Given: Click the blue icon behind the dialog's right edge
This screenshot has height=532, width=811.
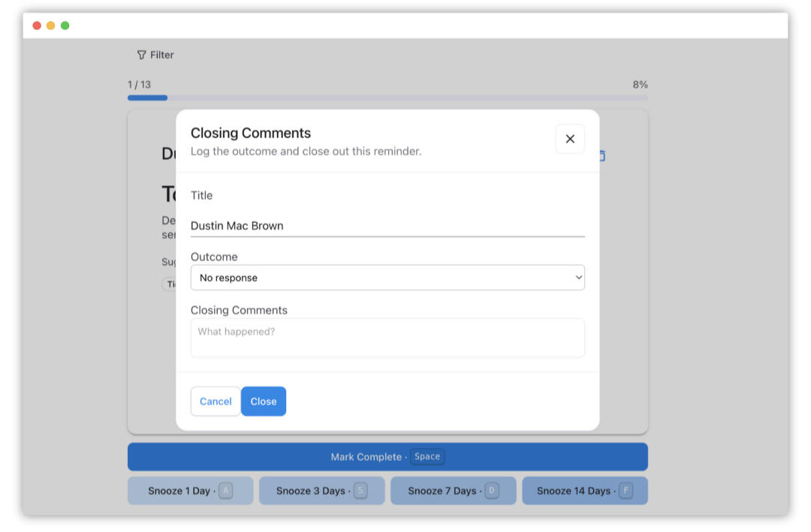Looking at the screenshot, I should (x=601, y=156).
